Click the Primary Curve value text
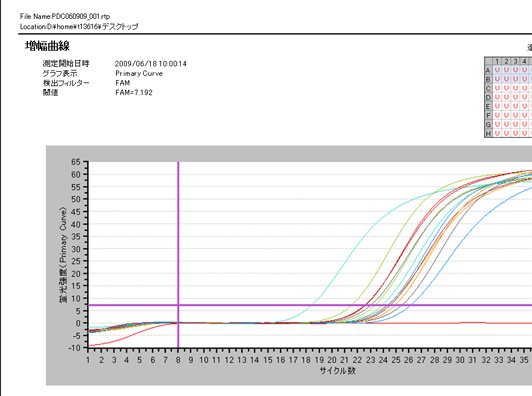The height and width of the screenshot is (396, 532). pos(139,73)
